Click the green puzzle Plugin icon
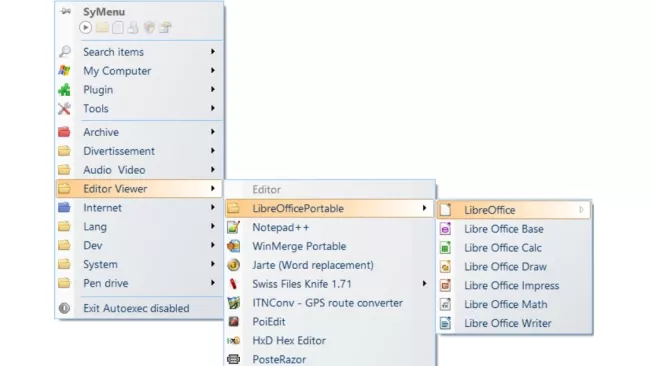This screenshot has width=650, height=366. 64,90
